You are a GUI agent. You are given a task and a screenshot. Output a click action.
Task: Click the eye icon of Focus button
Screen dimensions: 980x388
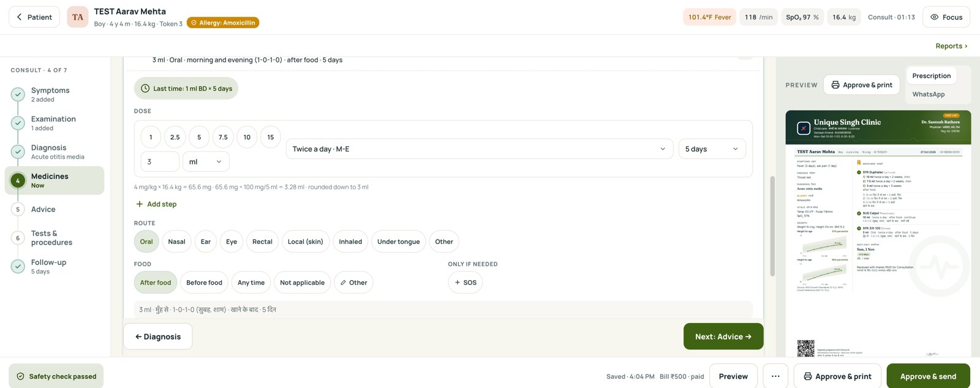pos(934,17)
